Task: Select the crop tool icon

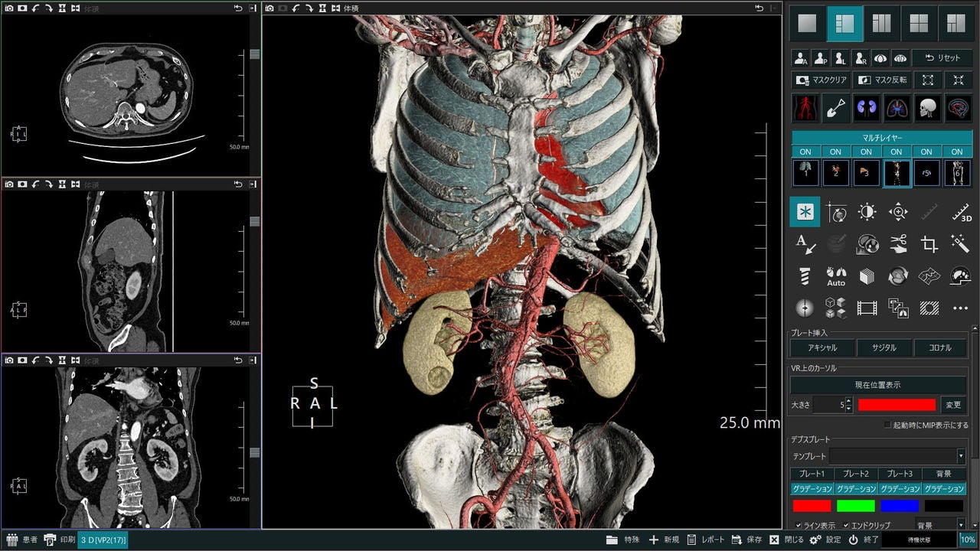Action: pyautogui.click(x=929, y=244)
